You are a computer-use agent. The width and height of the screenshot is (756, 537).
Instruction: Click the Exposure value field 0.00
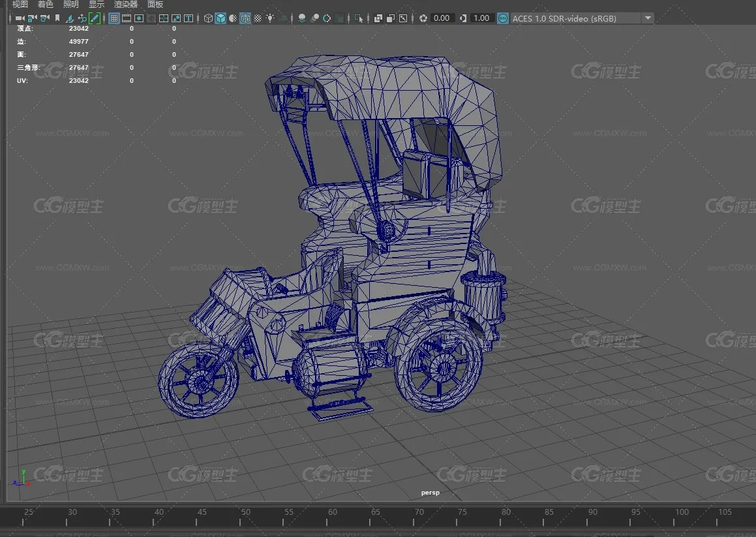[442, 18]
